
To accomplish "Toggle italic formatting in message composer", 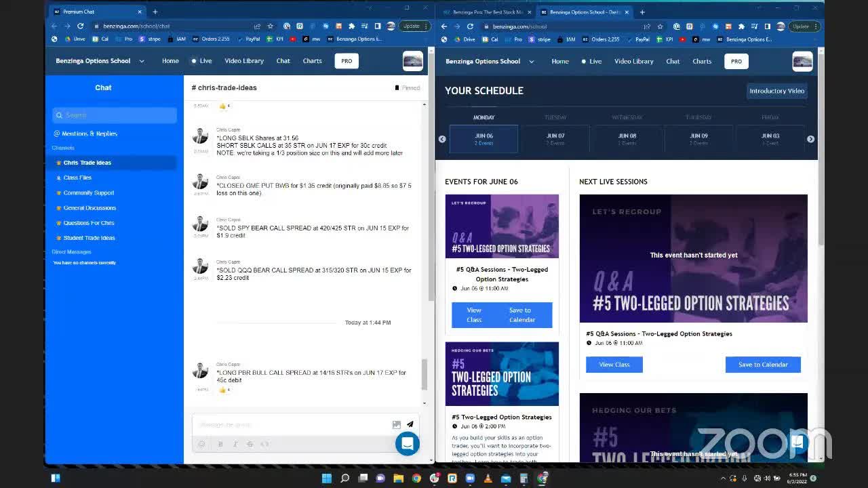I will [235, 444].
